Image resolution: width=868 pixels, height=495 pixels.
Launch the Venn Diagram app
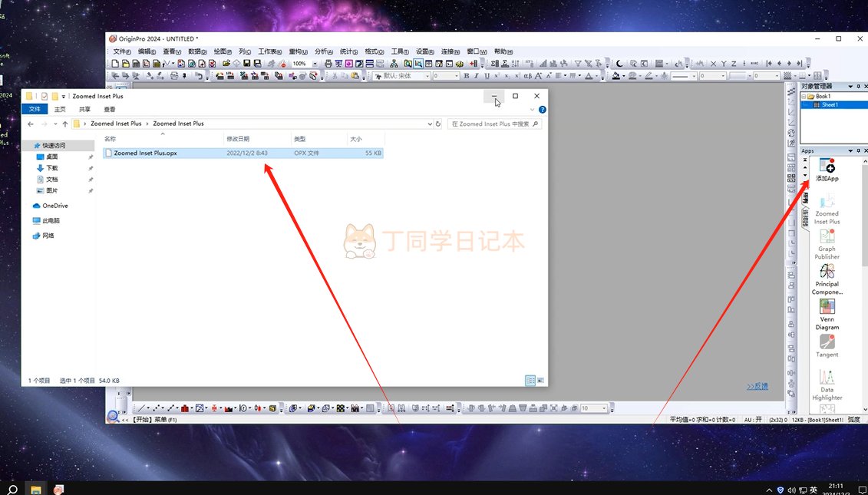pos(827,315)
